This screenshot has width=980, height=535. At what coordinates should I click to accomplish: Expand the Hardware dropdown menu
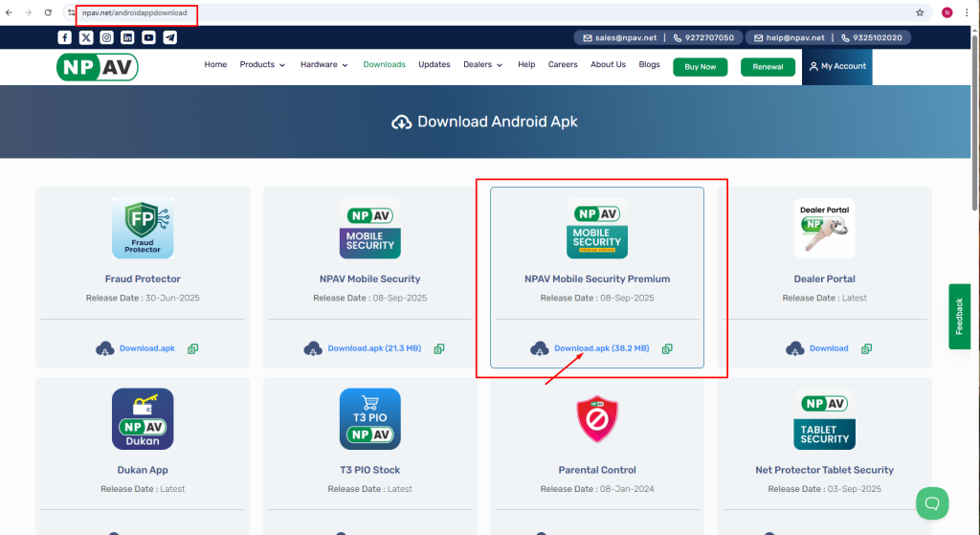(x=324, y=65)
